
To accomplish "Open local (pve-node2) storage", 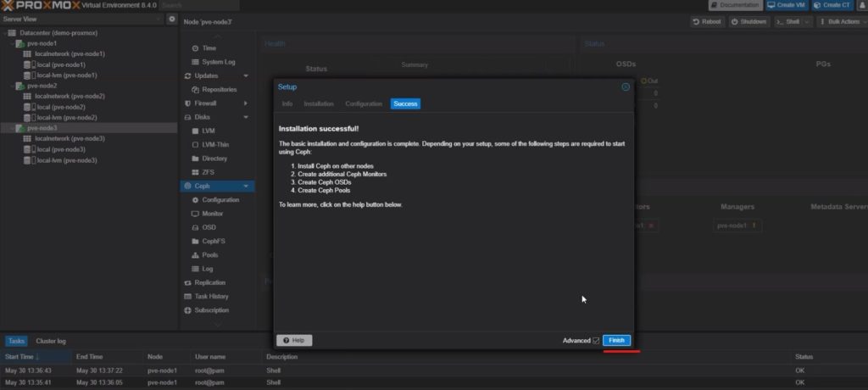I will coord(61,107).
